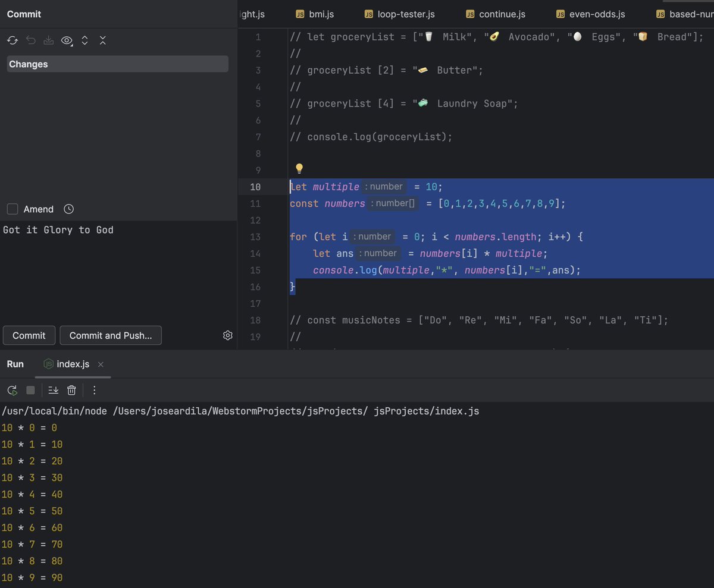Click into the commit message field
Image resolution: width=714 pixels, height=588 pixels.
(118, 271)
